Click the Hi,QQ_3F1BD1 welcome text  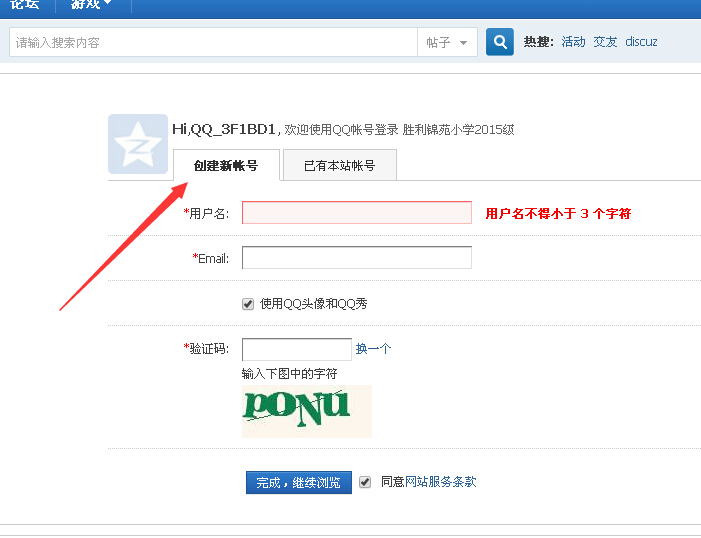(224, 129)
